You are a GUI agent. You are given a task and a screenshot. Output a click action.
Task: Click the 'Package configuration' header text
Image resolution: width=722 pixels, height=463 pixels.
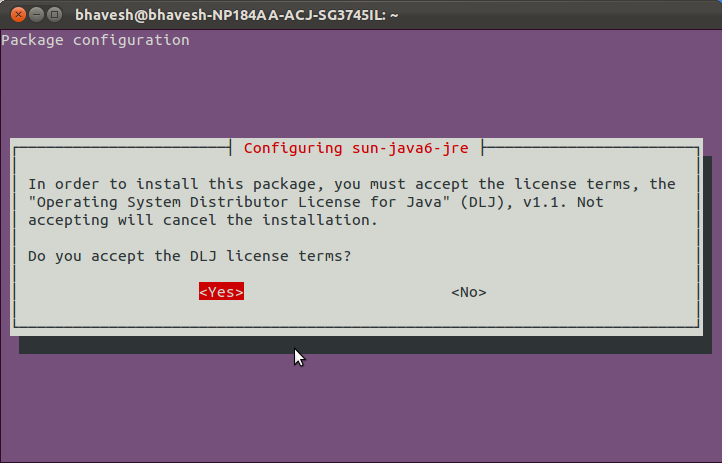click(x=95, y=41)
